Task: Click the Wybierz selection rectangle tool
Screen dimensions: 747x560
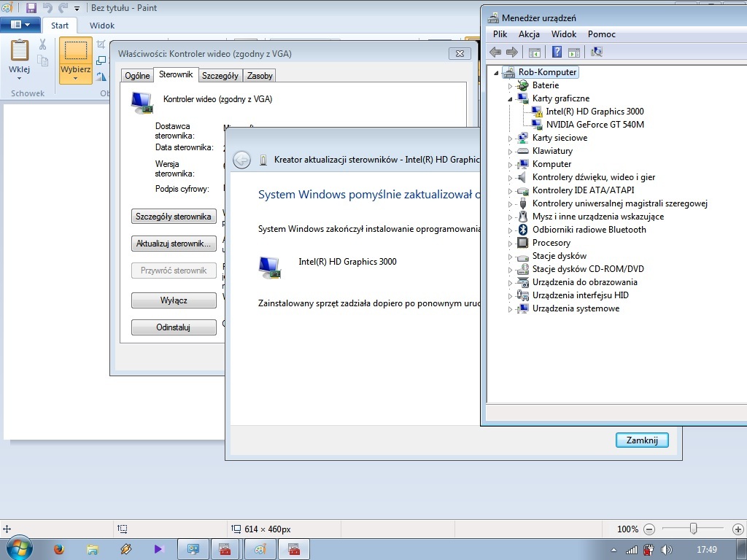Action: point(75,50)
